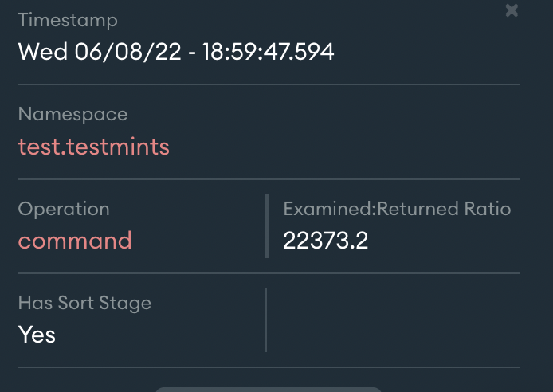
Task: Click the Operation label
Action: 64,209
